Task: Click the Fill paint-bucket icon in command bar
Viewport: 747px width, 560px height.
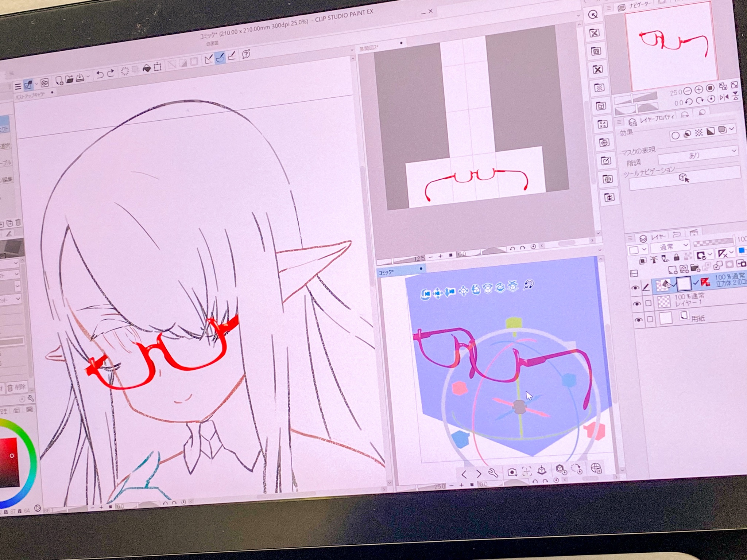Action: pos(146,69)
